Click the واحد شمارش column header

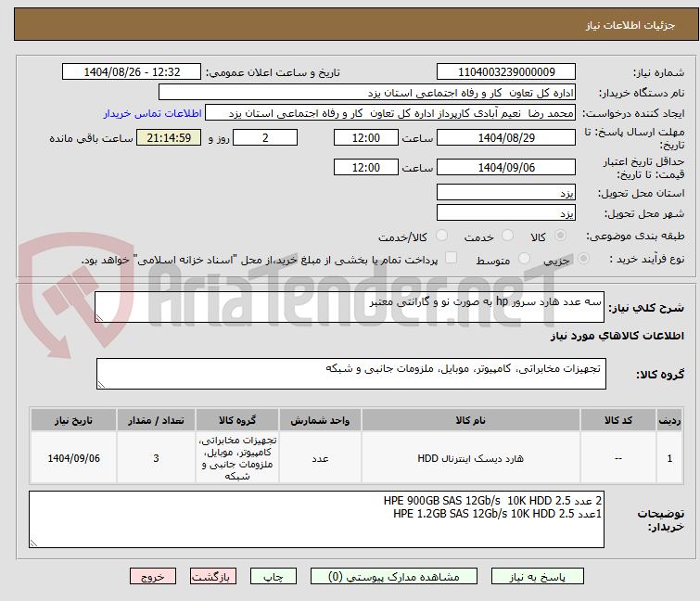coord(320,420)
